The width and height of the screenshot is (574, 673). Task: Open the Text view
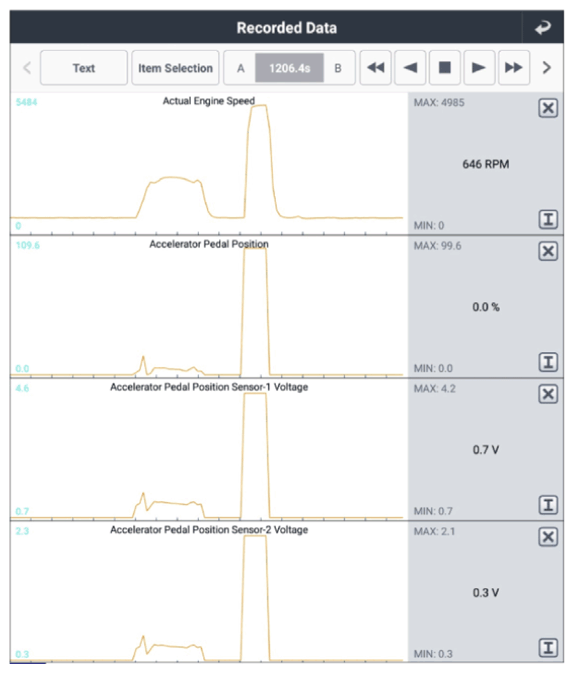84,68
